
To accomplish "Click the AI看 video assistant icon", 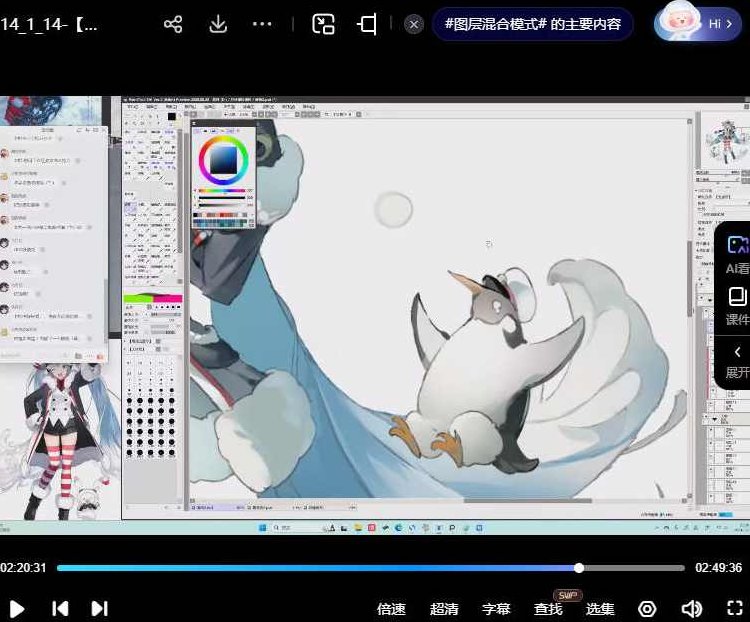I will [x=737, y=254].
